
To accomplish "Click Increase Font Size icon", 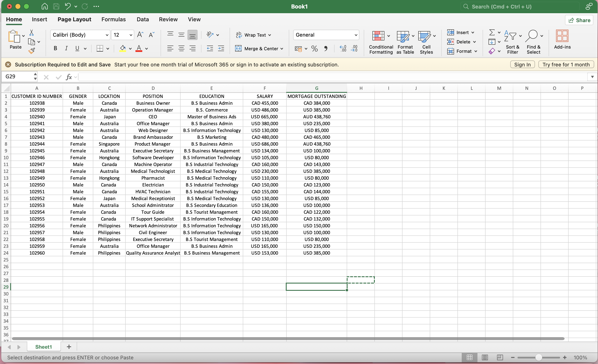I will point(140,35).
